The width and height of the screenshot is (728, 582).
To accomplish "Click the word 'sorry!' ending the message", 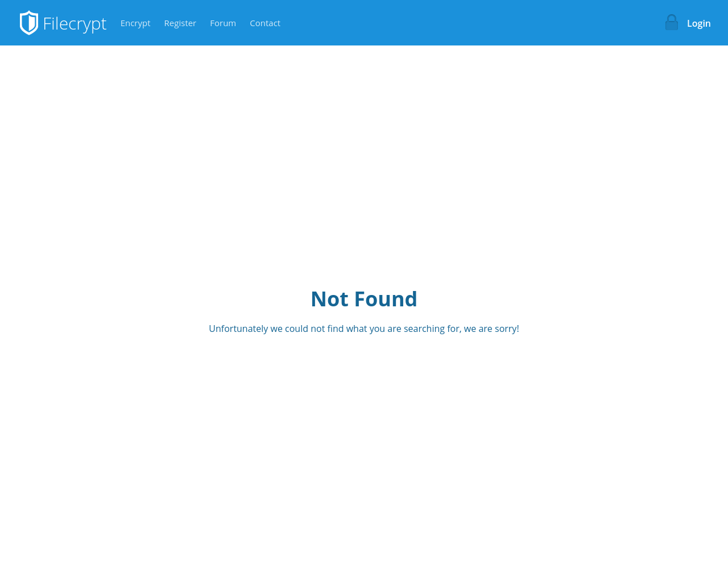I will pyautogui.click(x=507, y=329).
